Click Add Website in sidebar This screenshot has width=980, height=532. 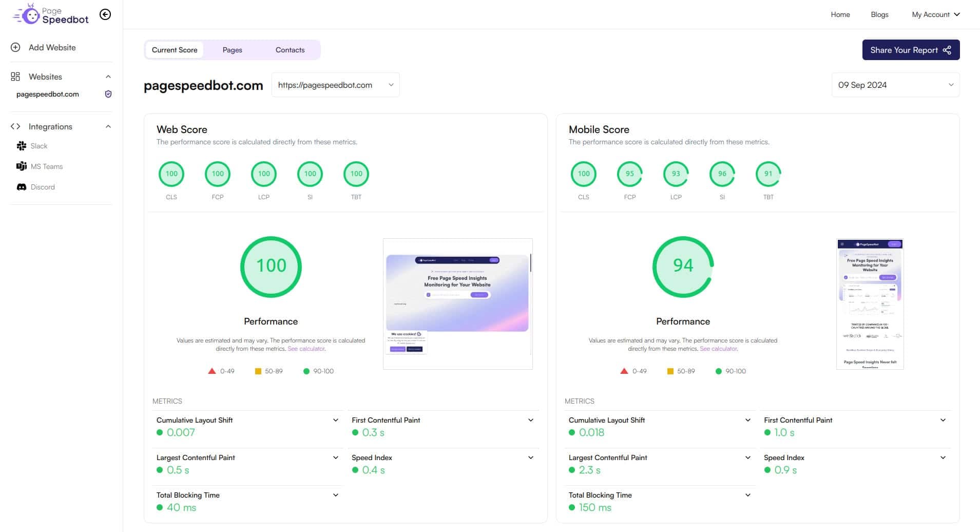coord(52,47)
